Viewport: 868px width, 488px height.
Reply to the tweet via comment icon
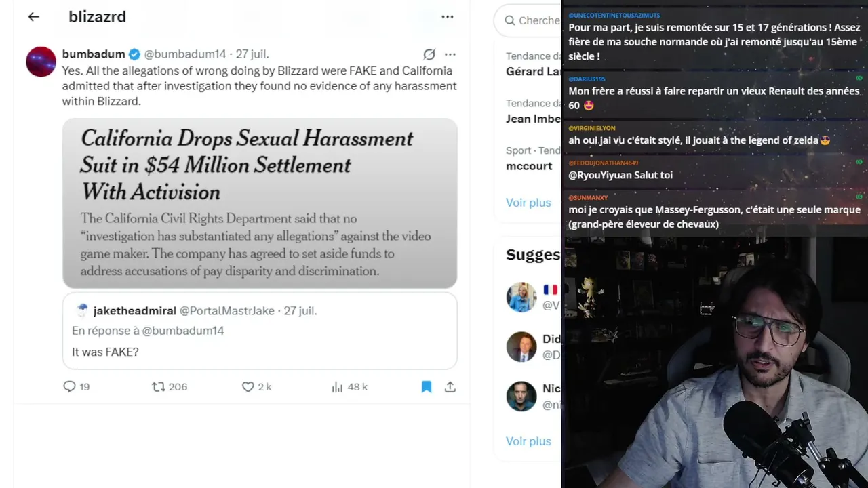pos(69,386)
